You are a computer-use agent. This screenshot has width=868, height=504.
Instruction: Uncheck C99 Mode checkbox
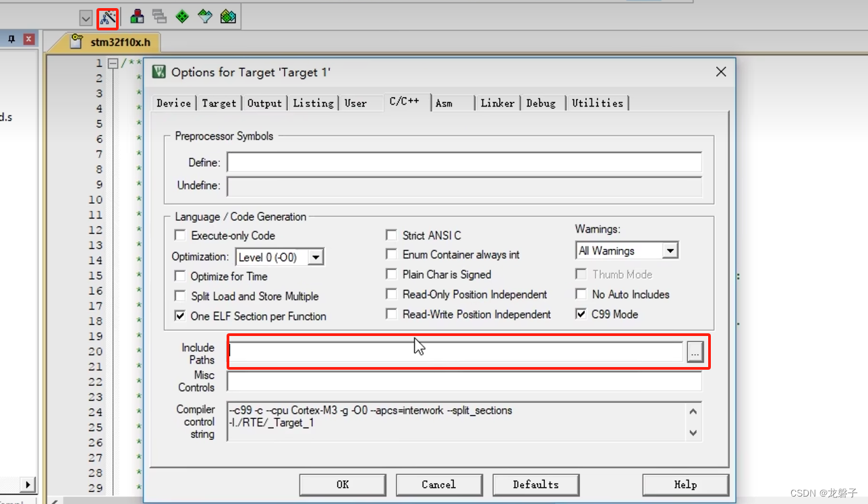(581, 314)
